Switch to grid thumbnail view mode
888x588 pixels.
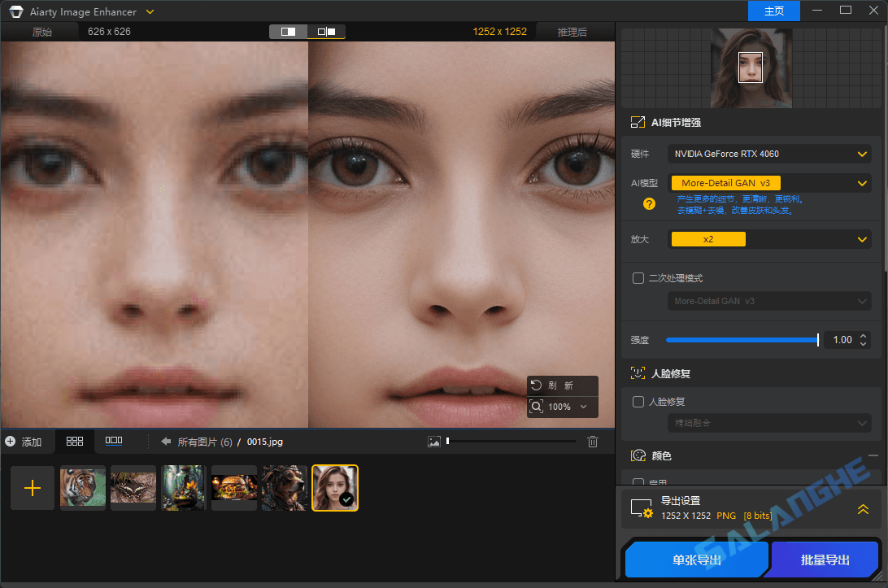tap(75, 441)
